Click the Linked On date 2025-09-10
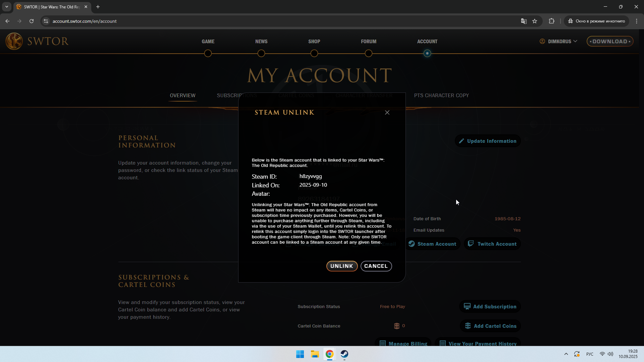Screen dimensions: 644x362 point(313,185)
